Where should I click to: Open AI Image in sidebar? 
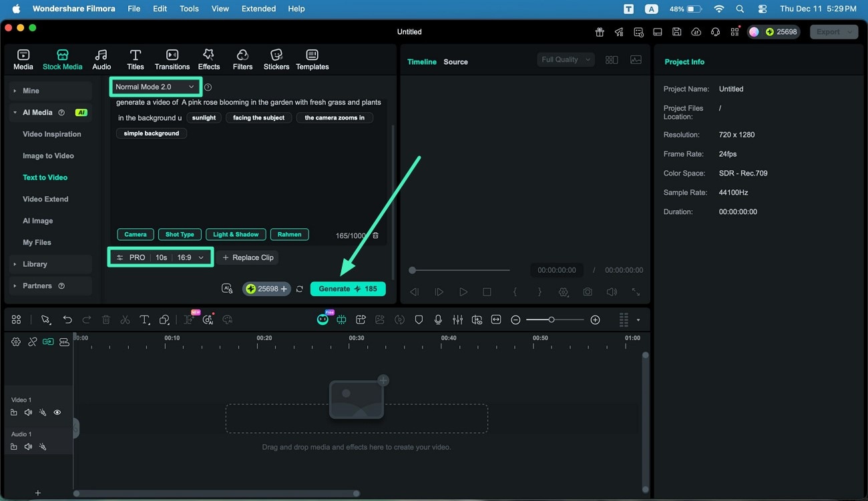pos(38,221)
